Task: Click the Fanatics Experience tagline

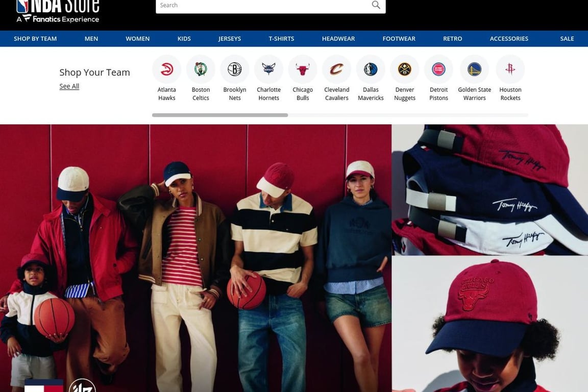Action: tap(58, 19)
